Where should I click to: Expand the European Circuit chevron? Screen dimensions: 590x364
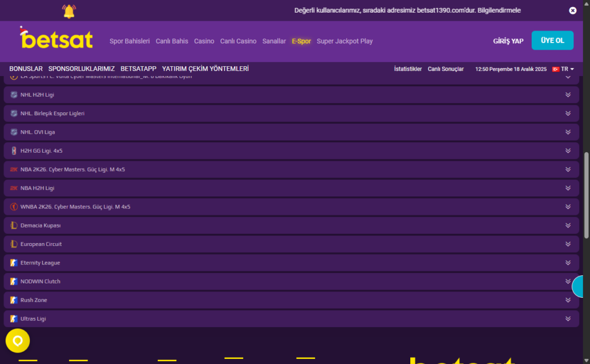tap(568, 244)
